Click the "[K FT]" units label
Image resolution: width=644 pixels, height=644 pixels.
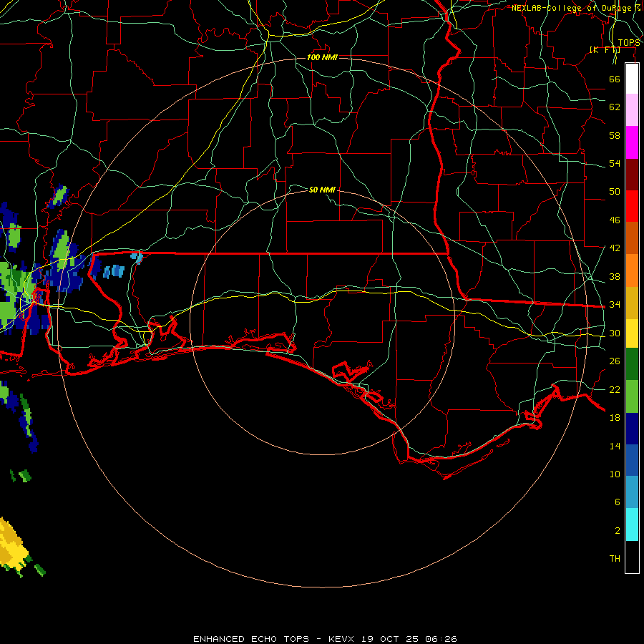coord(605,49)
